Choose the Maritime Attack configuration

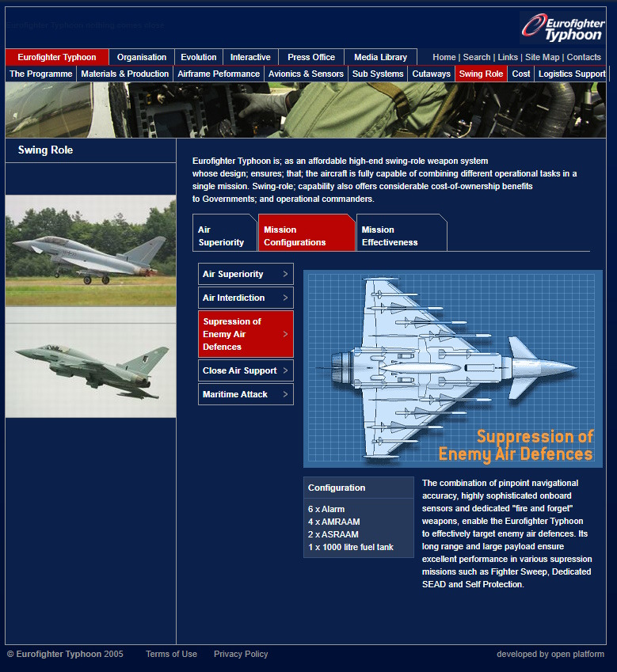click(x=246, y=394)
